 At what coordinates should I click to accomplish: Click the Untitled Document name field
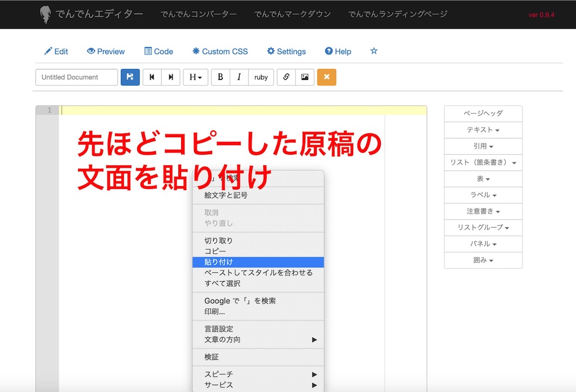pos(76,77)
